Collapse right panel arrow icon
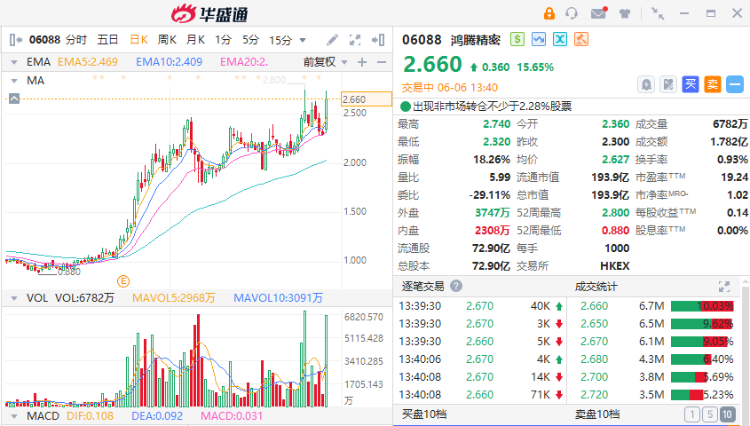Screen dimensions: 750x426 click(x=378, y=40)
